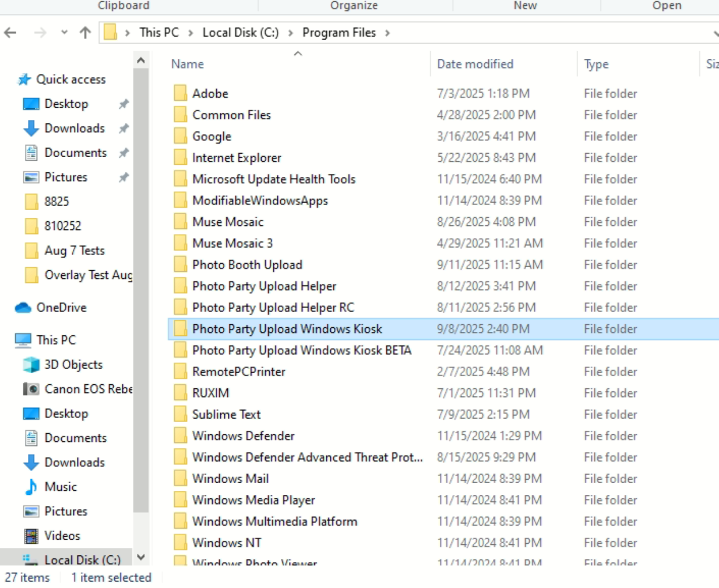Open Documents under This PC

click(x=76, y=438)
